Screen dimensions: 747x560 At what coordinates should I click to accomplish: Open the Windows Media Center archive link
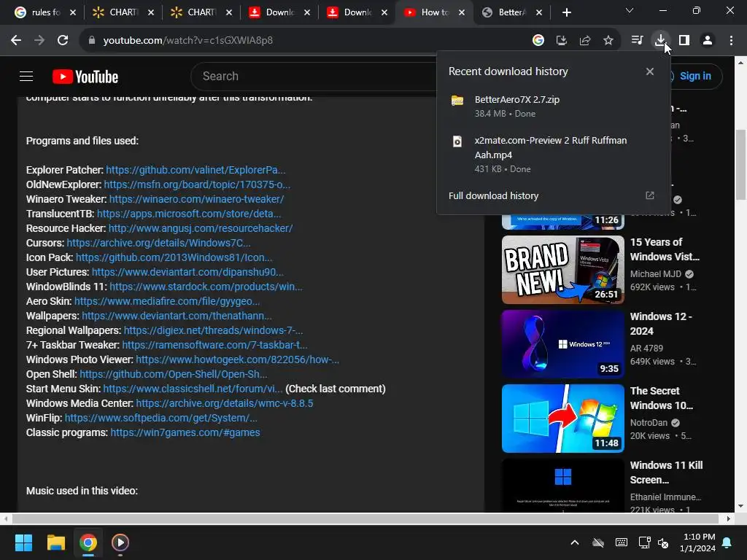pos(225,403)
